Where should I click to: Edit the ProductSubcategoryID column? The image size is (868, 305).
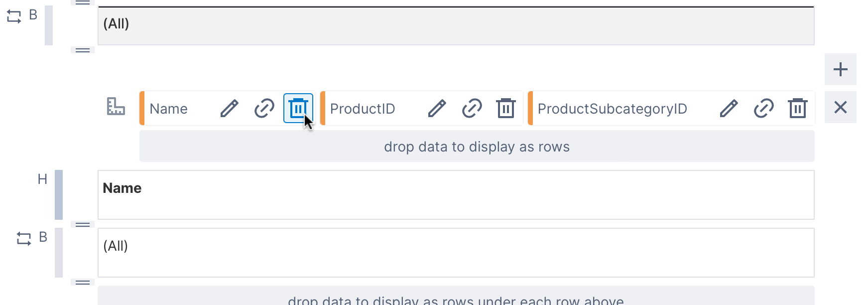click(729, 108)
